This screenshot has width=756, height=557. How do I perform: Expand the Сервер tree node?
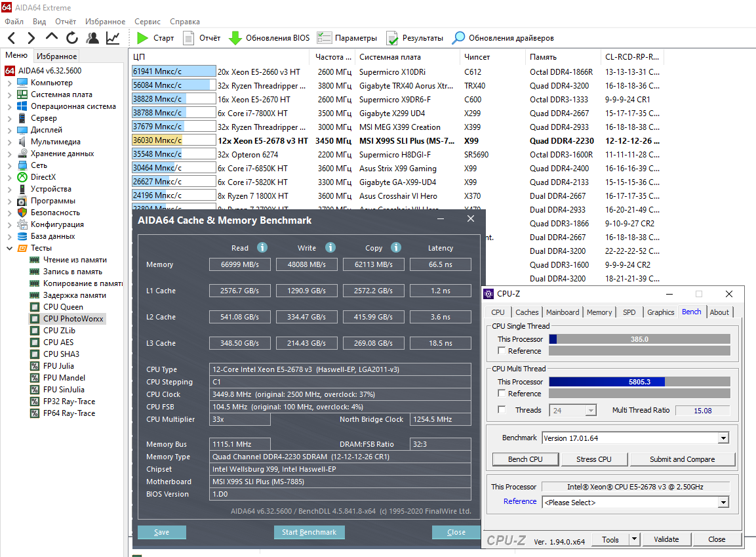point(9,118)
